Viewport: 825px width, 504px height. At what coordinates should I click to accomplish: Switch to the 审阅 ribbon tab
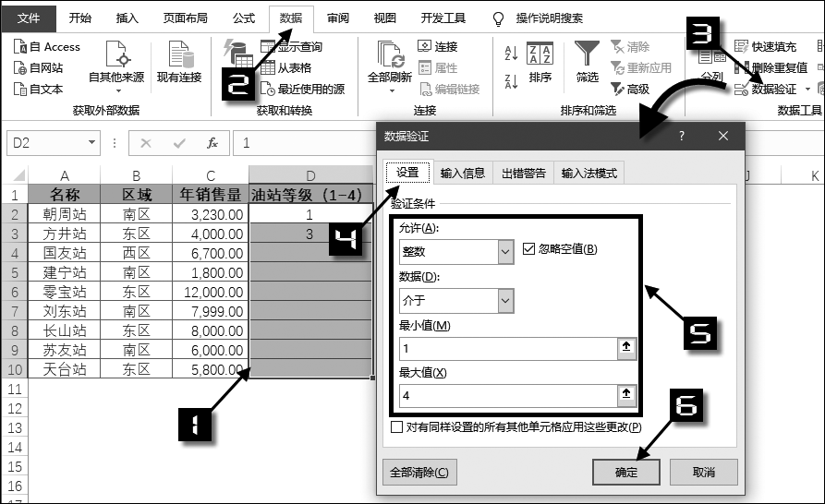pyautogui.click(x=338, y=18)
